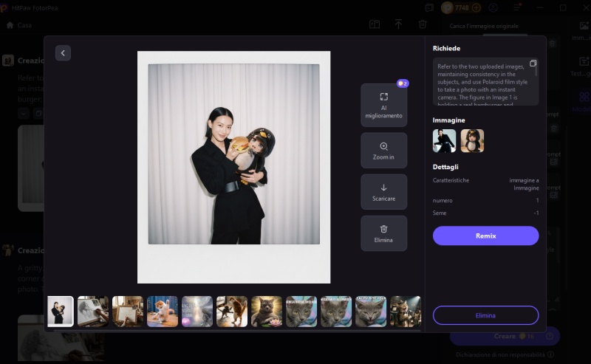Image resolution: width=591 pixels, height=364 pixels.
Task: Select the pencil sketch thumbnail in the filmstrip
Action: pos(93,312)
